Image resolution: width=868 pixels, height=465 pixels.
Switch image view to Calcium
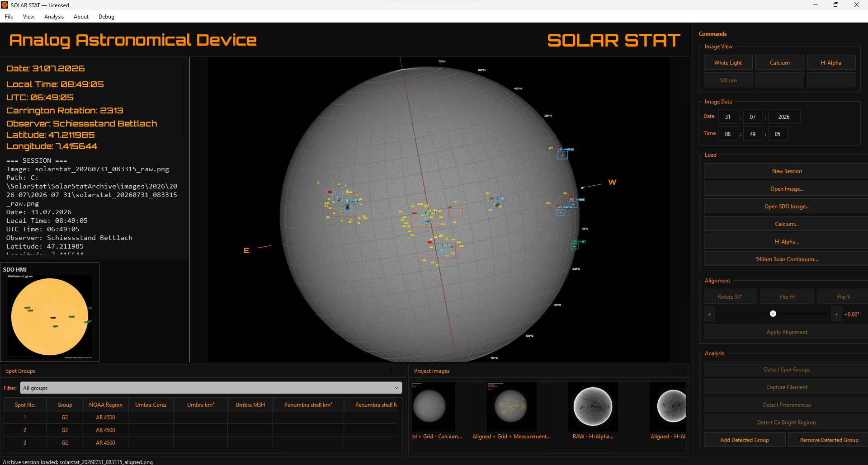tap(780, 62)
